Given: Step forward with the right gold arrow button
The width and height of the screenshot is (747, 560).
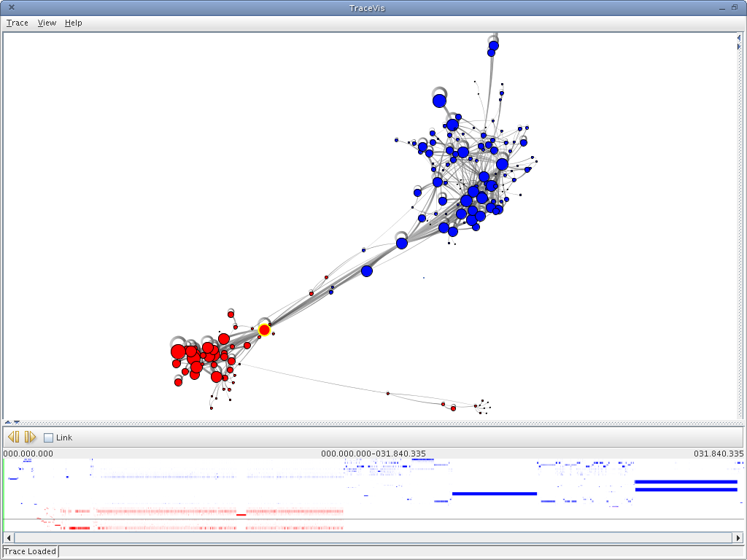Looking at the screenshot, I should (x=30, y=437).
